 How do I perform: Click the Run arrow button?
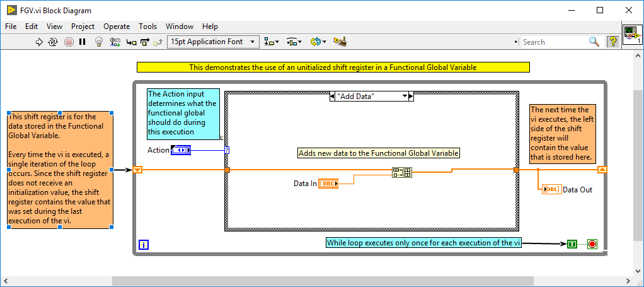point(39,42)
